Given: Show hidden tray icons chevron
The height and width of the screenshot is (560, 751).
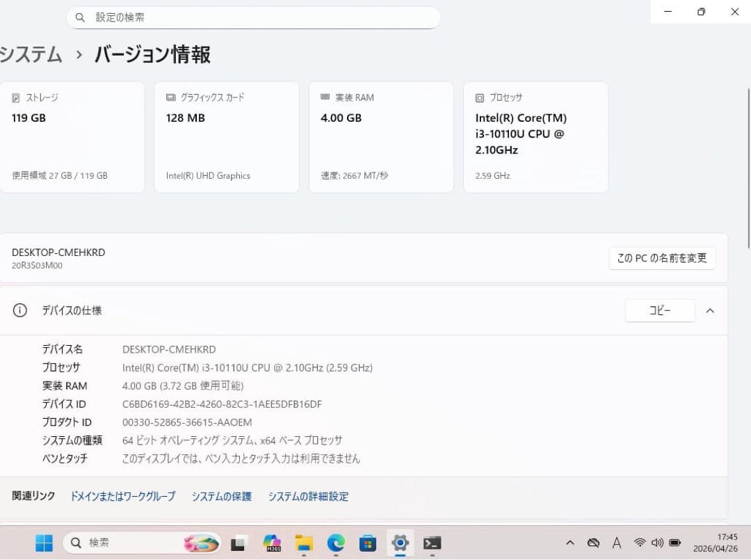Looking at the screenshot, I should coord(570,543).
